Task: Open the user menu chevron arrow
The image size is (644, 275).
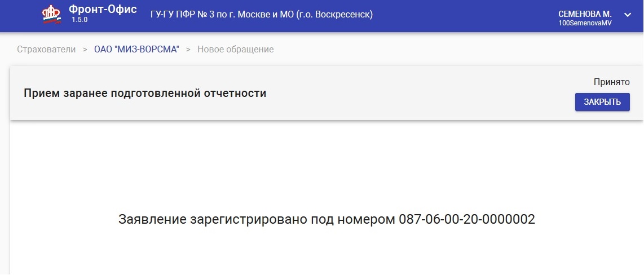Action: [x=628, y=15]
